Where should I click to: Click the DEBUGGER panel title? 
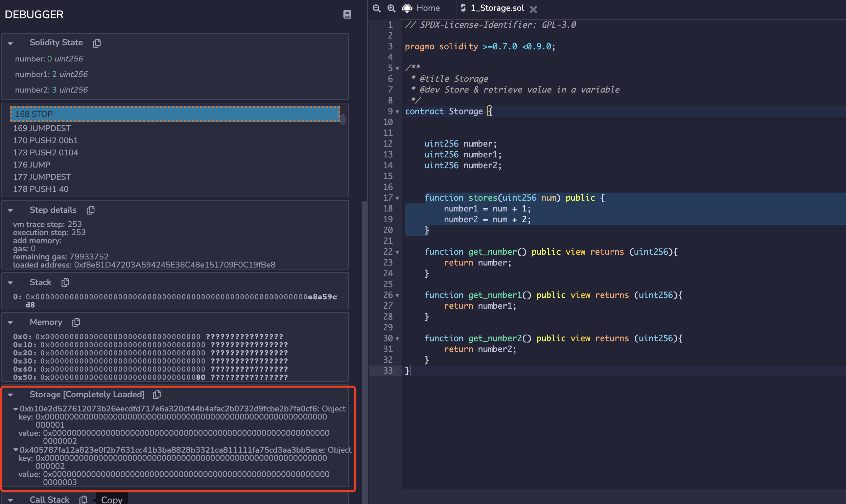click(34, 15)
